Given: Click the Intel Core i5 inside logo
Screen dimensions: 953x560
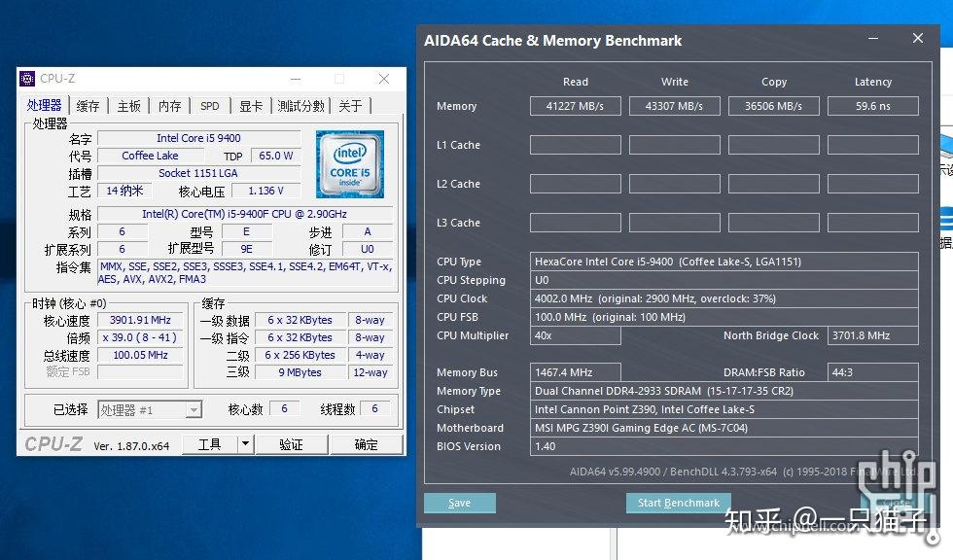Looking at the screenshot, I should 350,164.
